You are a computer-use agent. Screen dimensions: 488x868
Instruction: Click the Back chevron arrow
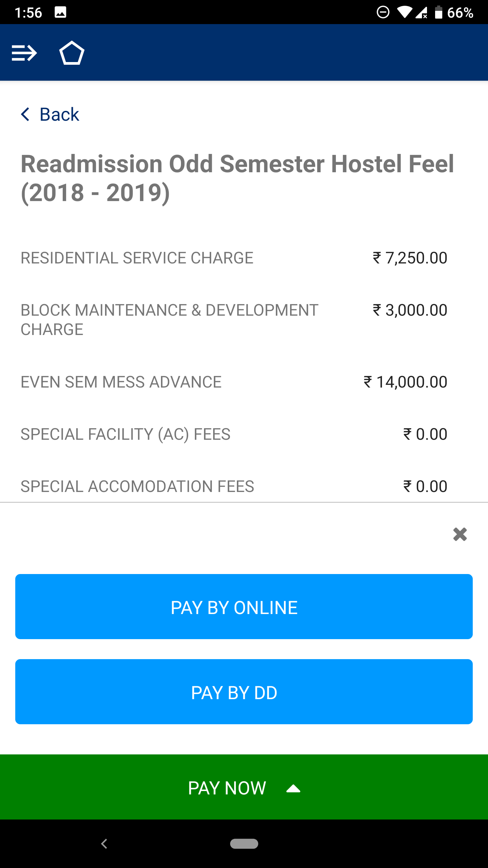tap(25, 114)
